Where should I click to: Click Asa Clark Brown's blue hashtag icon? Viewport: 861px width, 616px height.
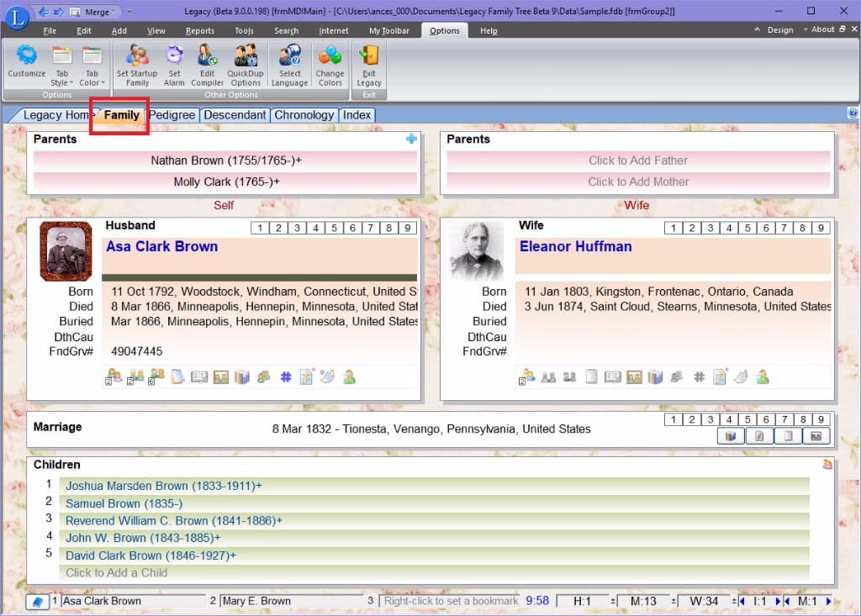(x=286, y=377)
